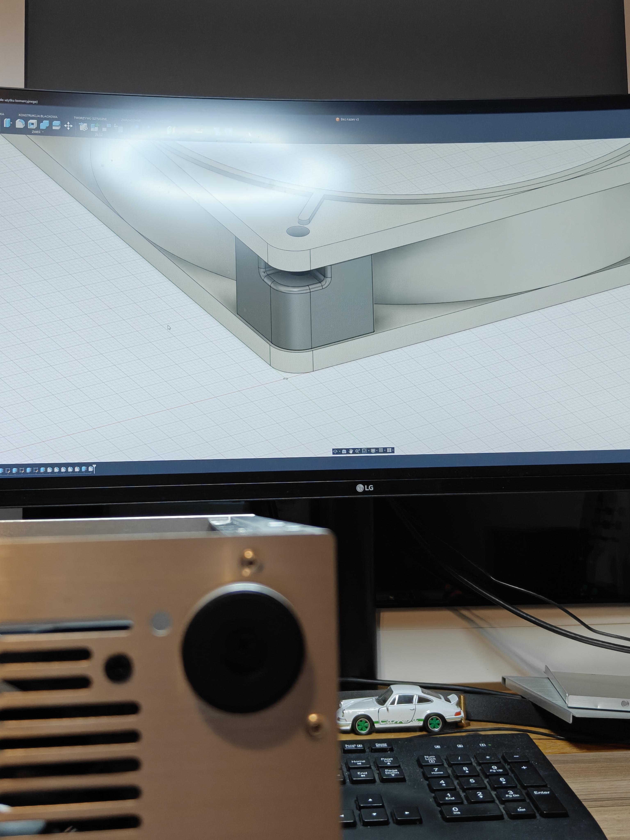The width and height of the screenshot is (630, 840).
Task: Switch to KONSTRUKCJA BLACHOWA tab
Action: [x=38, y=116]
